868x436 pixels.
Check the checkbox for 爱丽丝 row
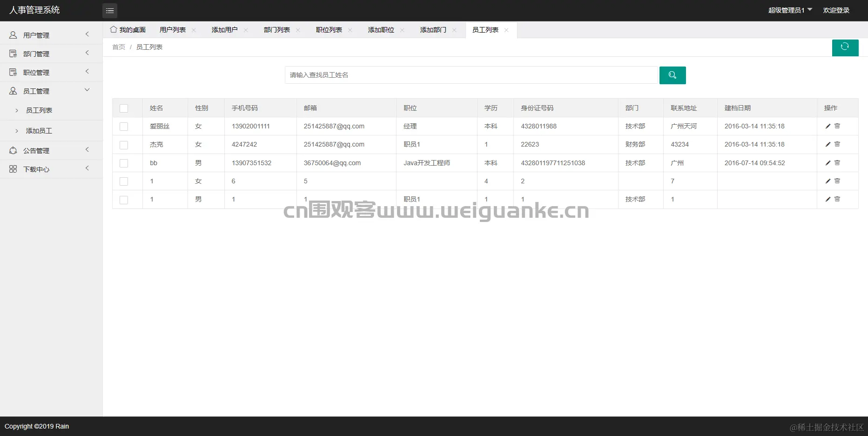pos(124,127)
